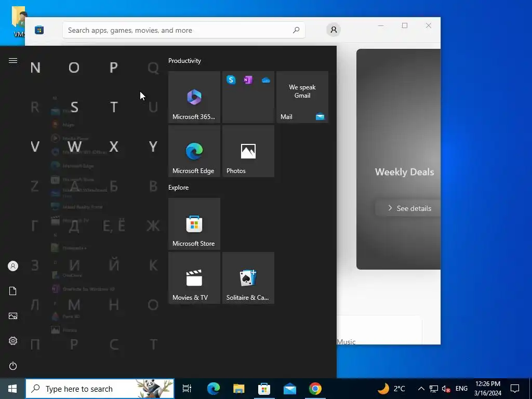This screenshot has height=399, width=532.
Task: Switch to Microsoft Store via taskbar icon
Action: 264,389
